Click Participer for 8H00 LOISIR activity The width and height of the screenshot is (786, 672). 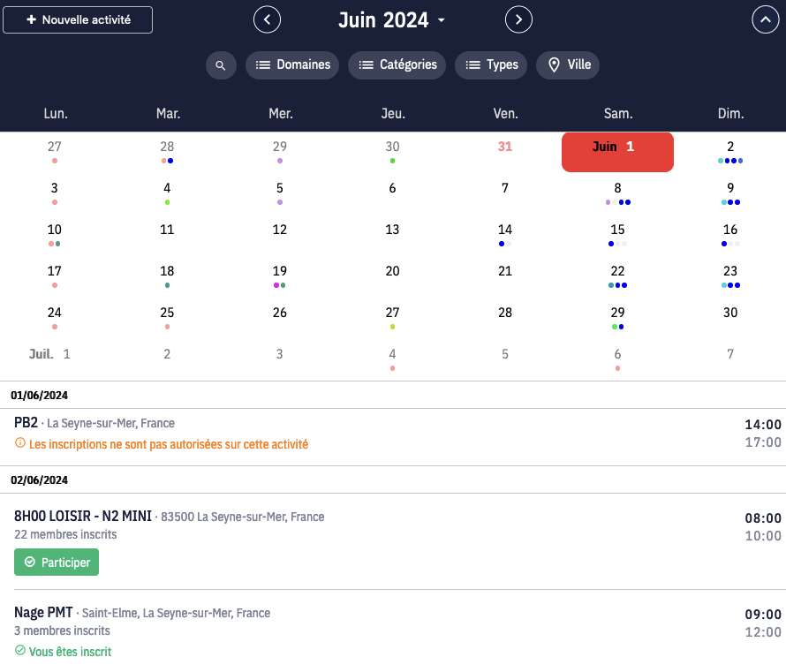57,563
